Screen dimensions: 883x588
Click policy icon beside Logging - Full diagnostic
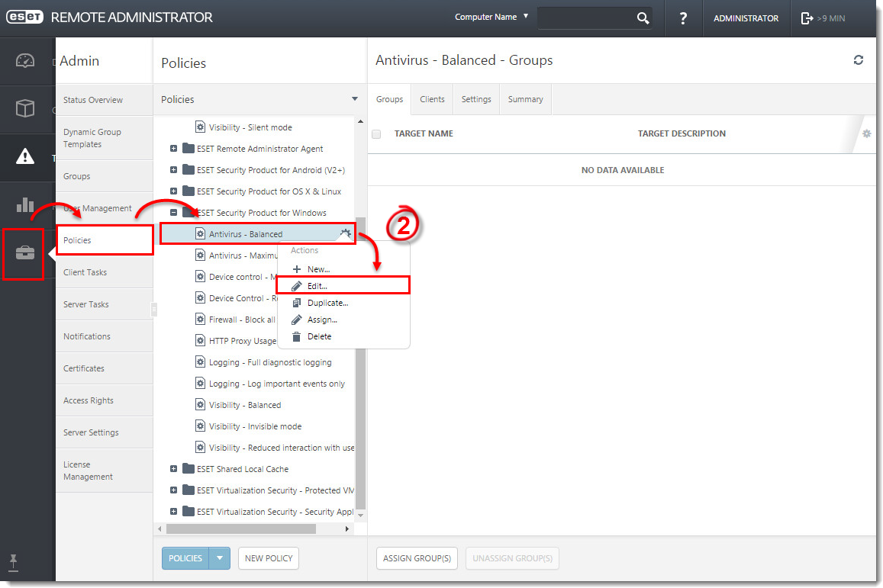pos(200,361)
